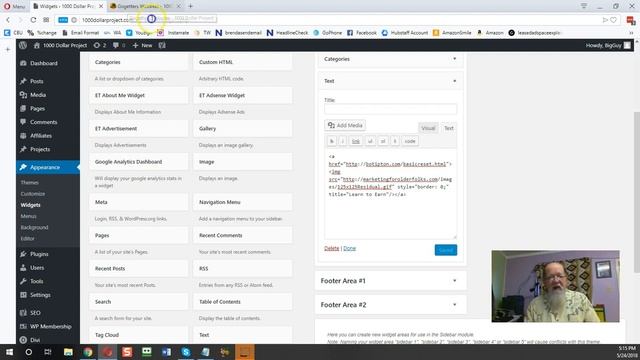Viewport: 640px width, 360px height.
Task: Open Projects menu item
Action: pyautogui.click(x=40, y=149)
